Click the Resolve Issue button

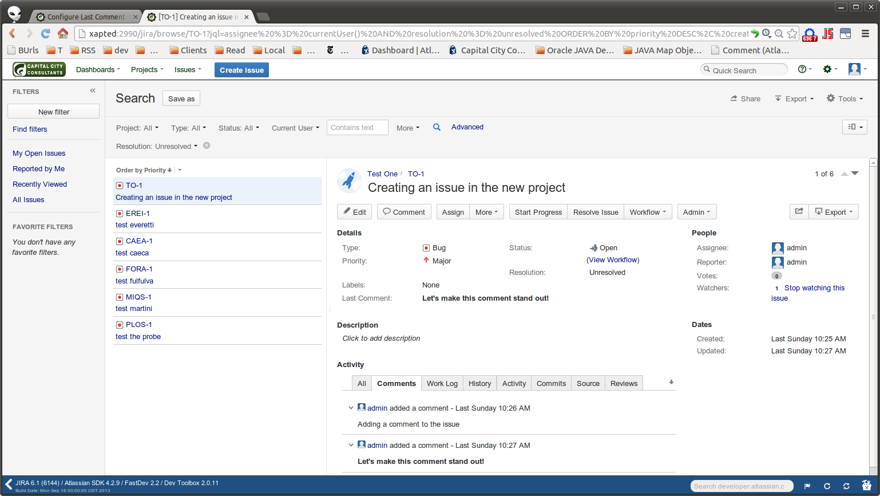[595, 212]
